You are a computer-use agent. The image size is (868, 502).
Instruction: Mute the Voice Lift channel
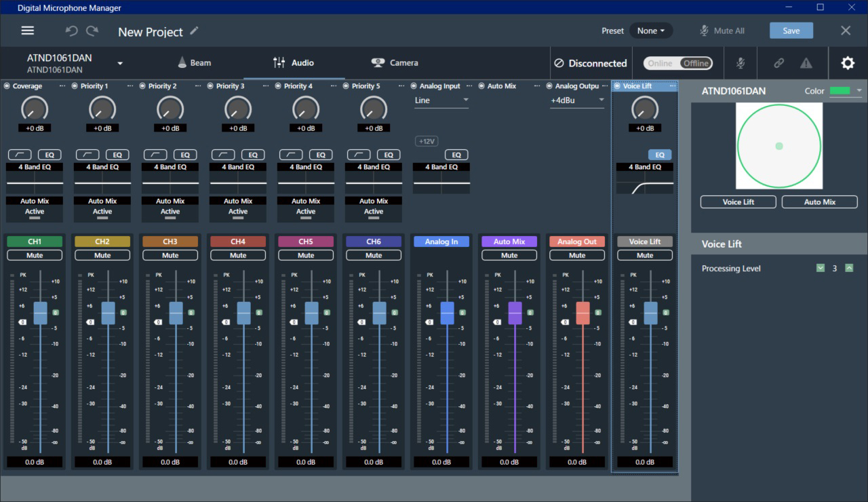click(645, 256)
